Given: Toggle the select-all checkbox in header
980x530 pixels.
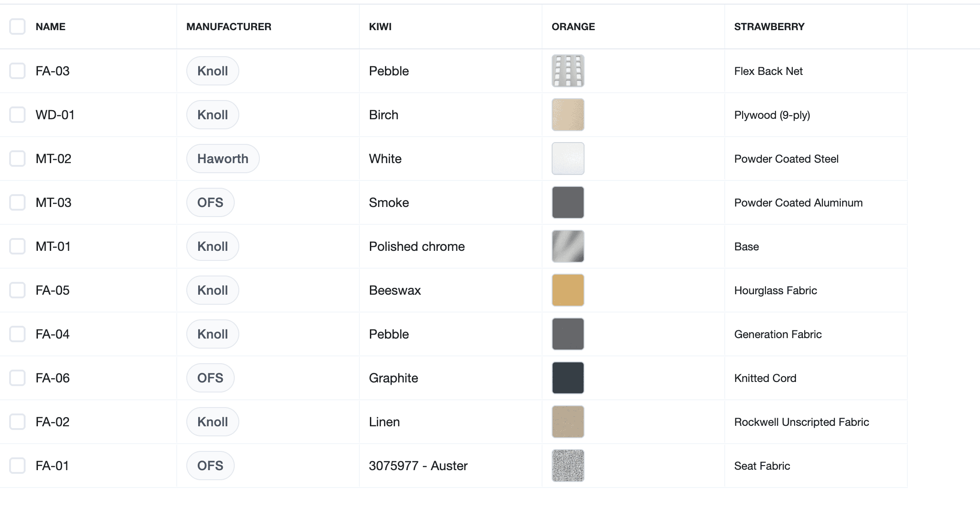Looking at the screenshot, I should coord(17,26).
